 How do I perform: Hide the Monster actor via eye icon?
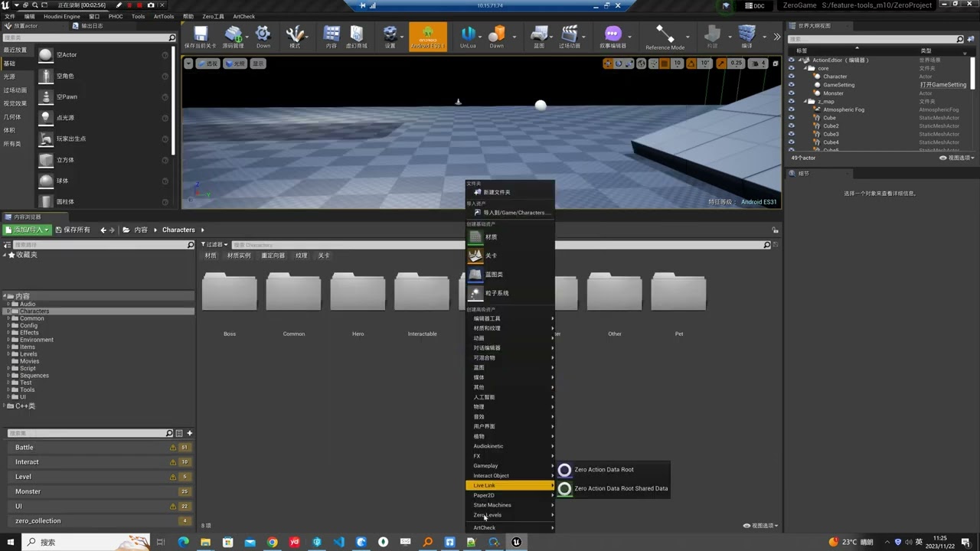(792, 93)
